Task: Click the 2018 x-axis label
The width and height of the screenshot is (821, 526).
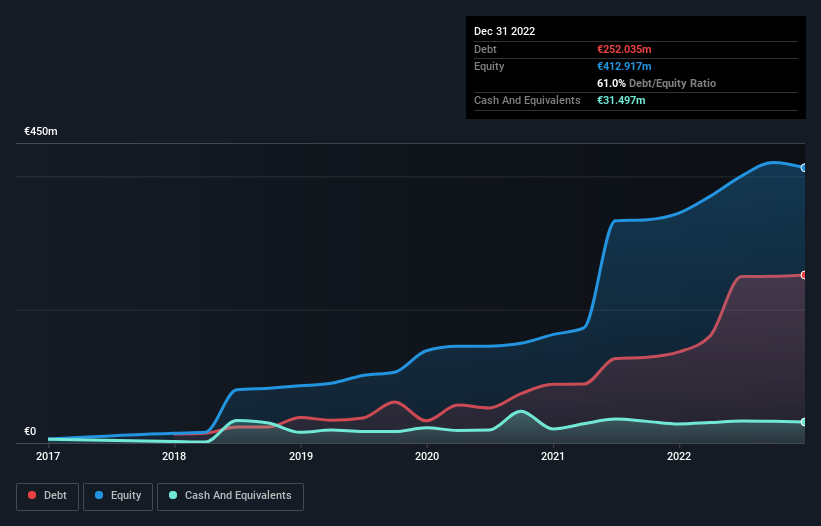Action: click(x=174, y=456)
